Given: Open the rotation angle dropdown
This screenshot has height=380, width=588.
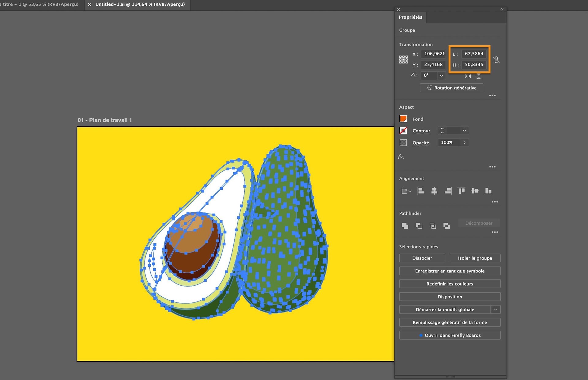Looking at the screenshot, I should point(441,75).
